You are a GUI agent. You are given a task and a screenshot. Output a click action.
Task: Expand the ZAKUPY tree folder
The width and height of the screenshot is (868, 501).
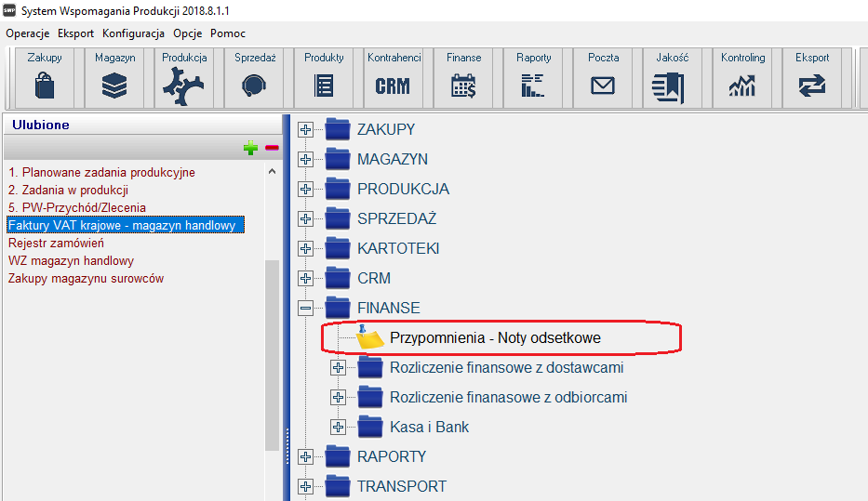(x=305, y=130)
